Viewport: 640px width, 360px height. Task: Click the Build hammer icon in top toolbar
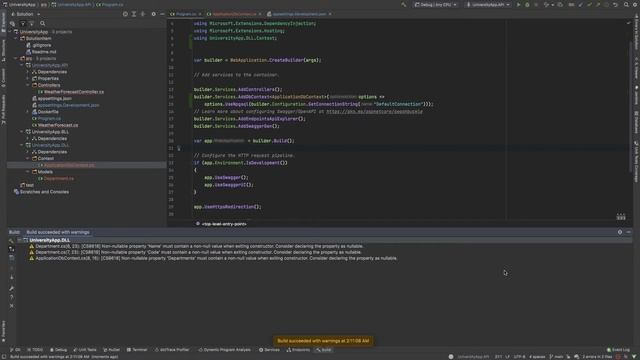pos(404,5)
